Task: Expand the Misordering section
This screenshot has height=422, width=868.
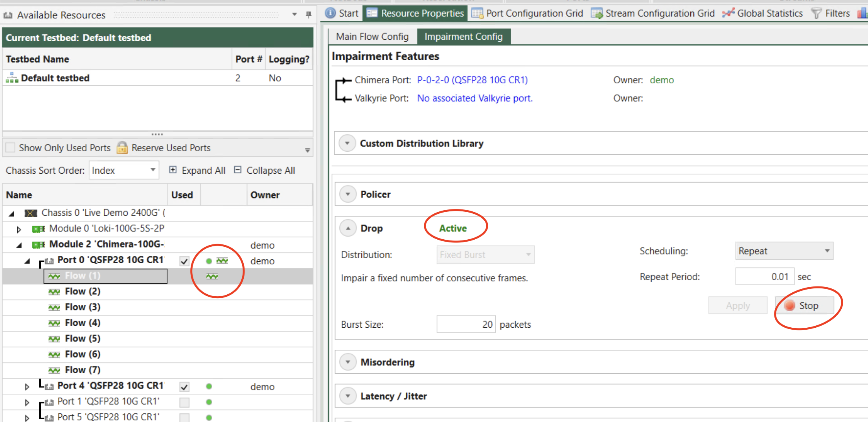Action: point(348,362)
